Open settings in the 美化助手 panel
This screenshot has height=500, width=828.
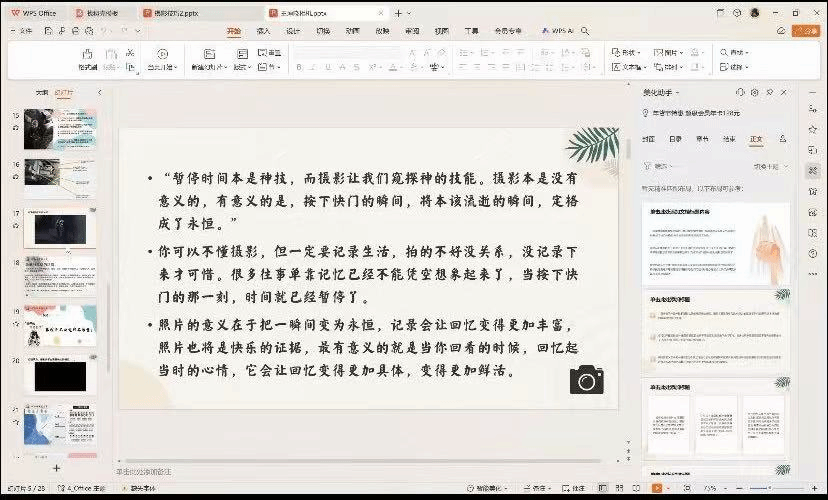pos(754,92)
